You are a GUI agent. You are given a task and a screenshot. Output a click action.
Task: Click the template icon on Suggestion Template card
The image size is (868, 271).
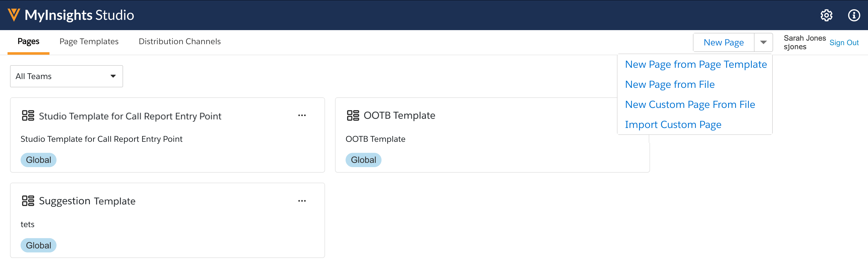pos(29,201)
